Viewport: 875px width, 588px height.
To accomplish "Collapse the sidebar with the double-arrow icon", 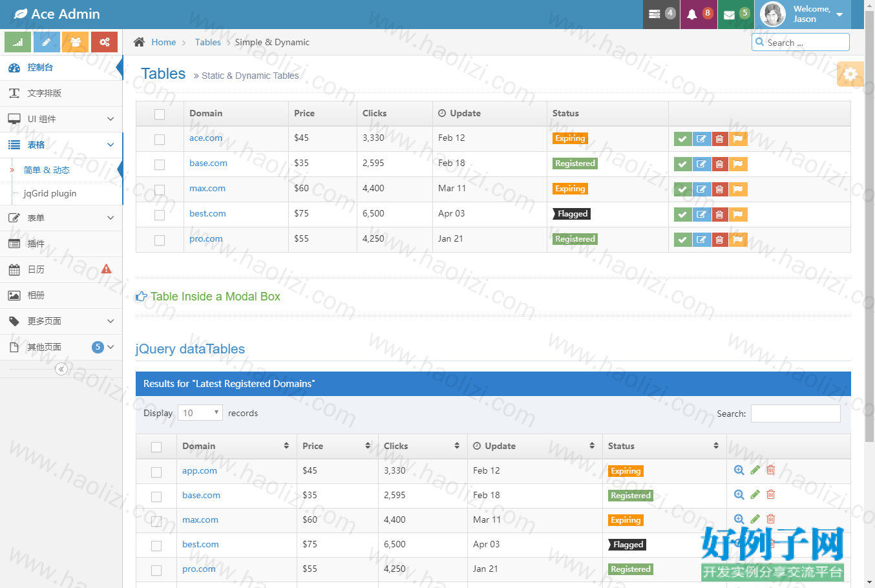I will [61, 369].
